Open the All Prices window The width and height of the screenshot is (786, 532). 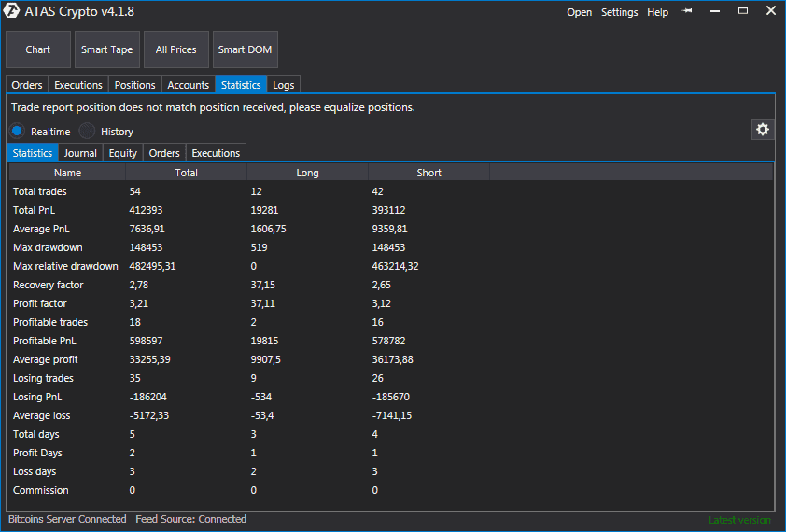[175, 49]
